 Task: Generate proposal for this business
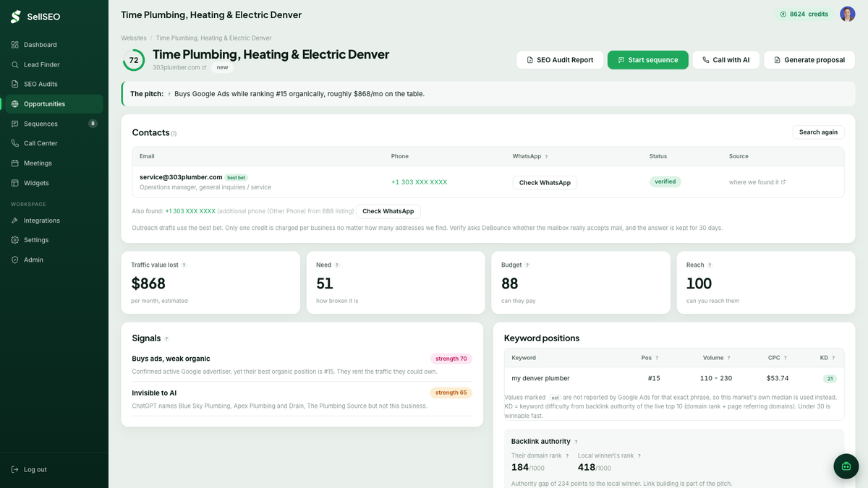click(808, 60)
